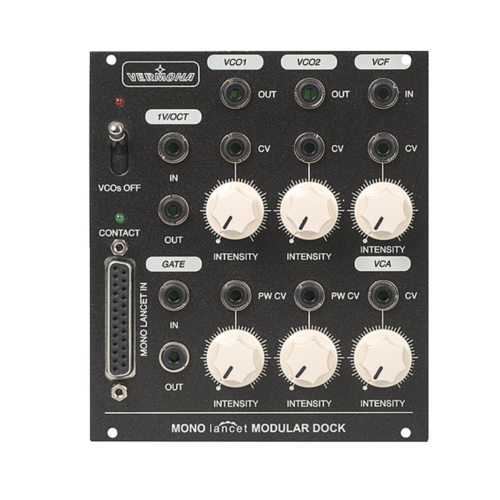Click the 1V/OCT section label
The image size is (500, 500).
pyautogui.click(x=173, y=117)
